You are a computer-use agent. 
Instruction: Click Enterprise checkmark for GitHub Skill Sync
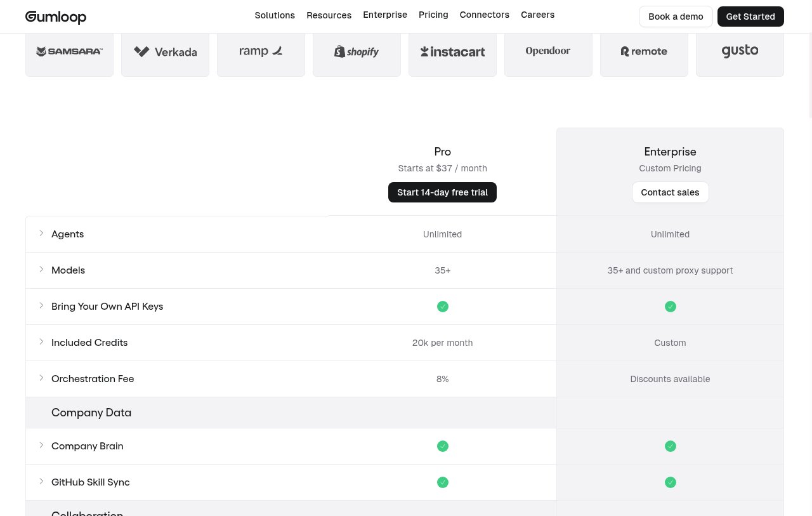point(671,482)
